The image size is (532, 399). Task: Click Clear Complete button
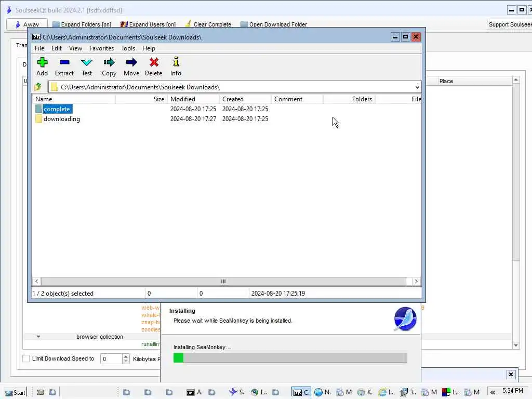coord(208,24)
